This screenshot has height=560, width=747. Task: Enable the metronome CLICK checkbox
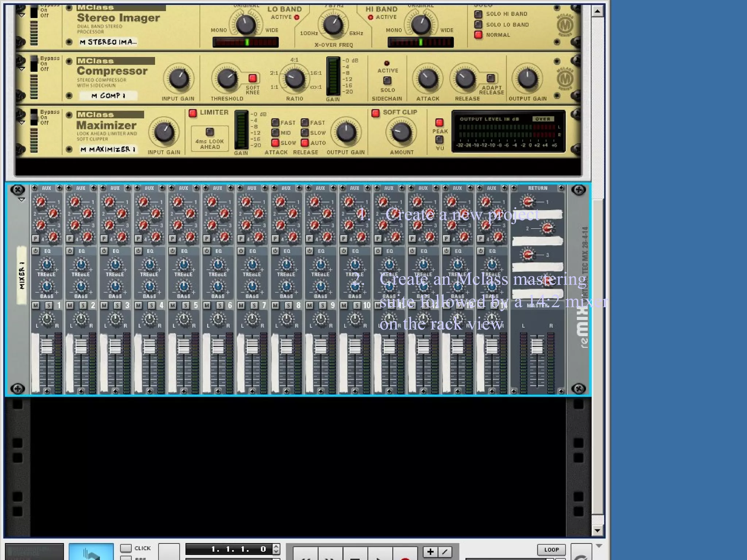[126, 548]
